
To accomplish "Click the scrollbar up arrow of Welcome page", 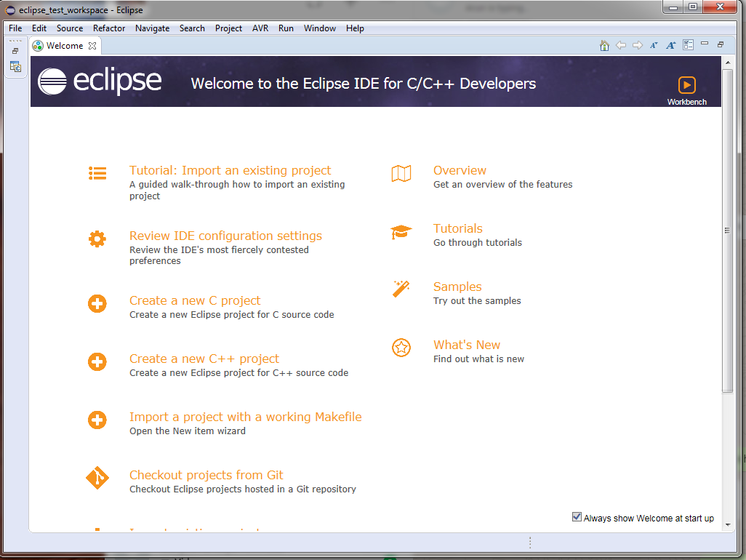I will point(727,63).
